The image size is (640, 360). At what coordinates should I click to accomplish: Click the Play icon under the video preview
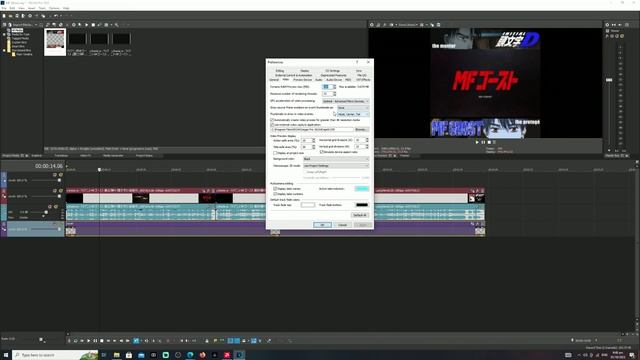point(477,142)
